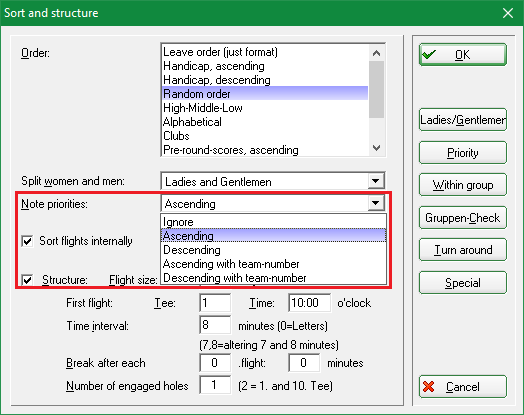Click the red X Cancel button
The height and width of the screenshot is (415, 524).
click(x=463, y=387)
